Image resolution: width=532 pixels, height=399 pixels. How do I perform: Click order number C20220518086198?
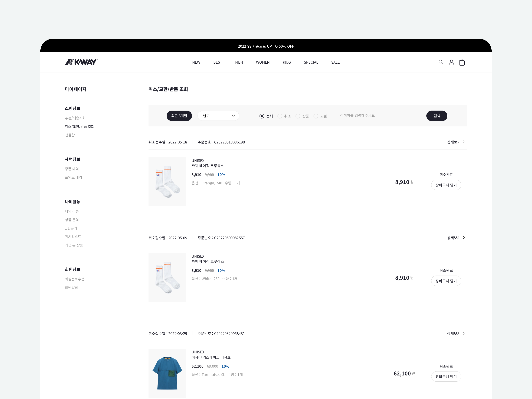click(x=229, y=142)
